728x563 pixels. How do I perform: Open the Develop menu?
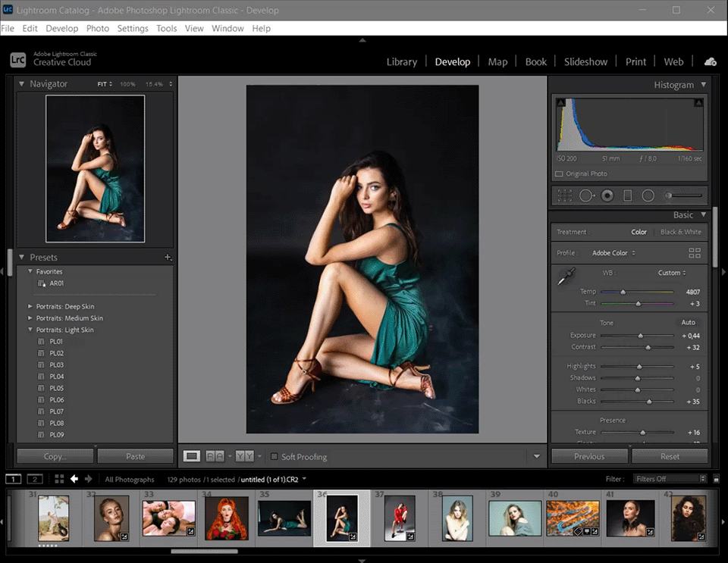tap(61, 28)
